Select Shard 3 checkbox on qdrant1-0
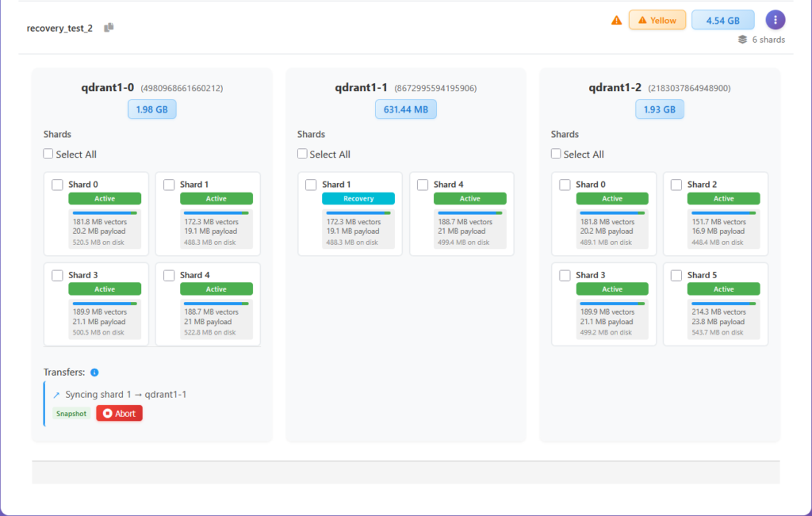This screenshot has height=516, width=812. (x=57, y=276)
